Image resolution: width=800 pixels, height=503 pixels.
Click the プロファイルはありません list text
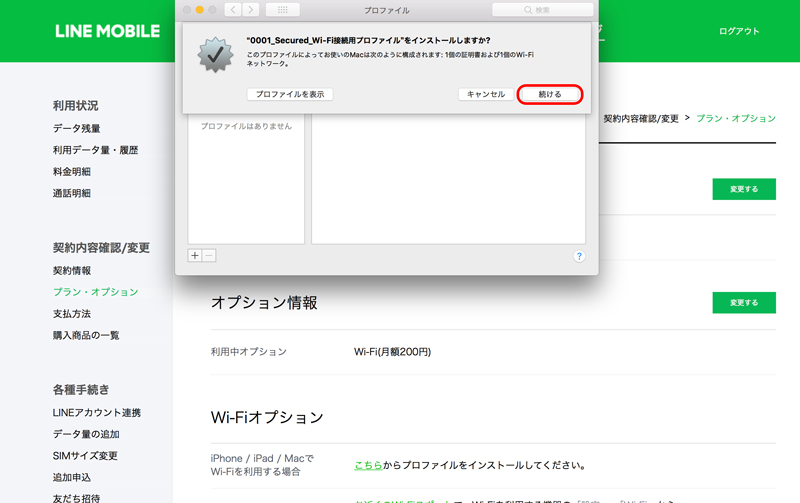click(246, 126)
